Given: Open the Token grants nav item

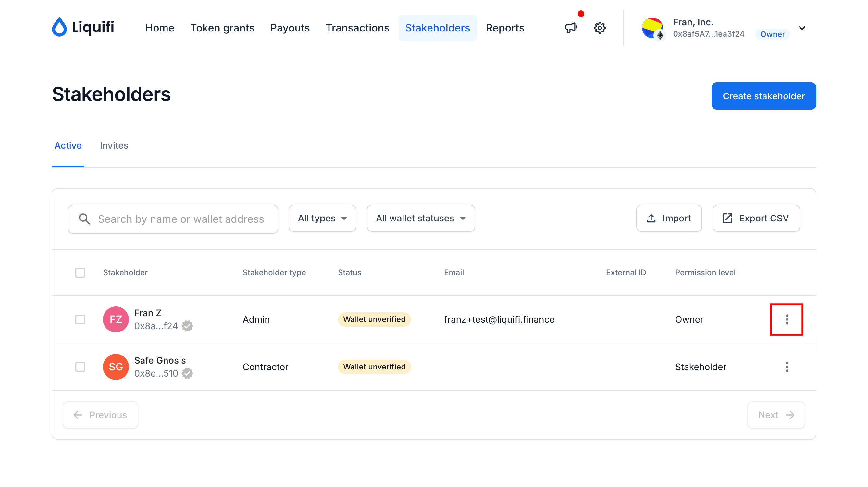Looking at the screenshot, I should tap(222, 28).
